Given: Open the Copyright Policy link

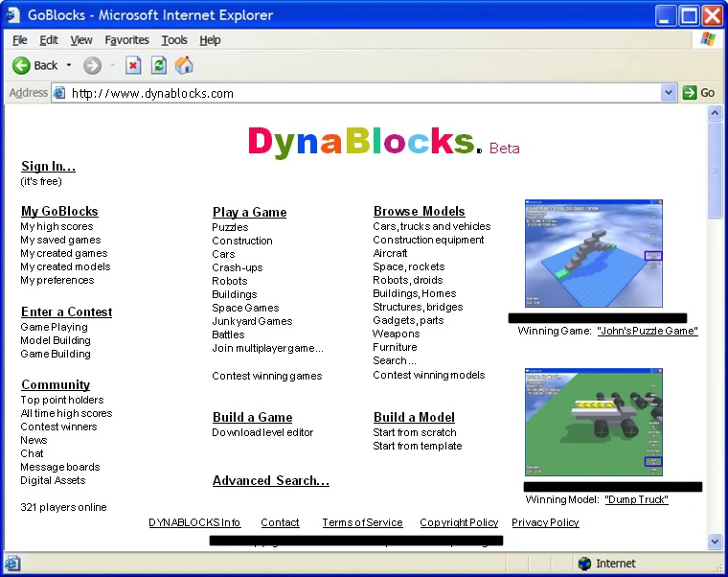Looking at the screenshot, I should [459, 522].
